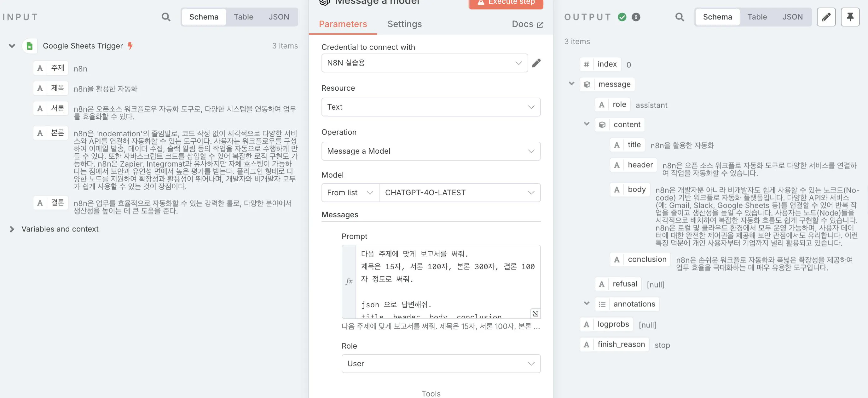Click the success checkmark next to OUTPUT
This screenshot has width=868, height=398.
[x=622, y=17]
